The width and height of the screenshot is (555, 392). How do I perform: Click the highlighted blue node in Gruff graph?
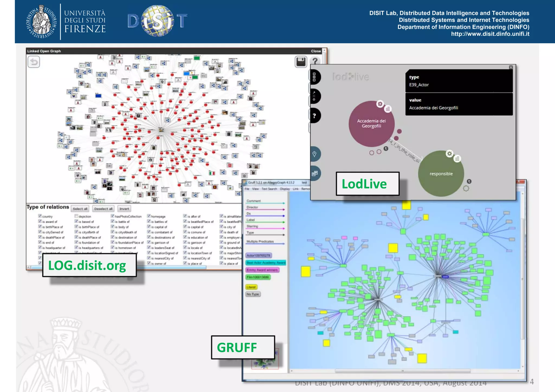445,277
